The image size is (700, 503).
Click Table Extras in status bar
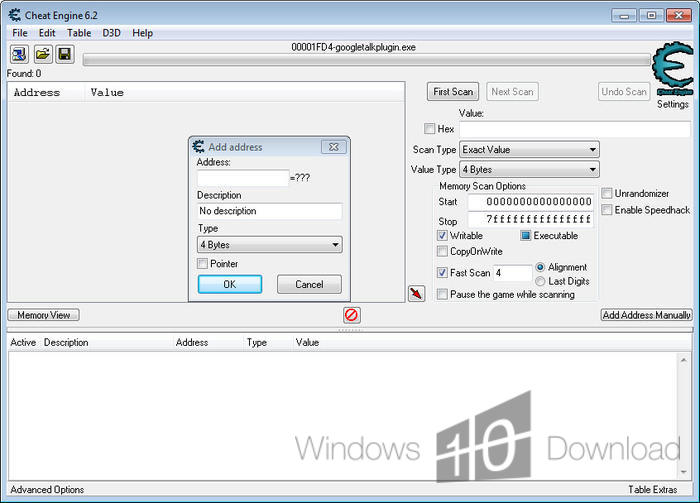(x=653, y=490)
